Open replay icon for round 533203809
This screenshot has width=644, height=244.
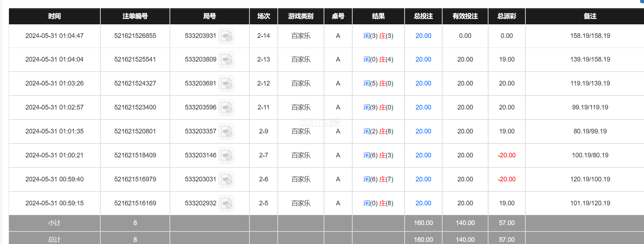(226, 60)
